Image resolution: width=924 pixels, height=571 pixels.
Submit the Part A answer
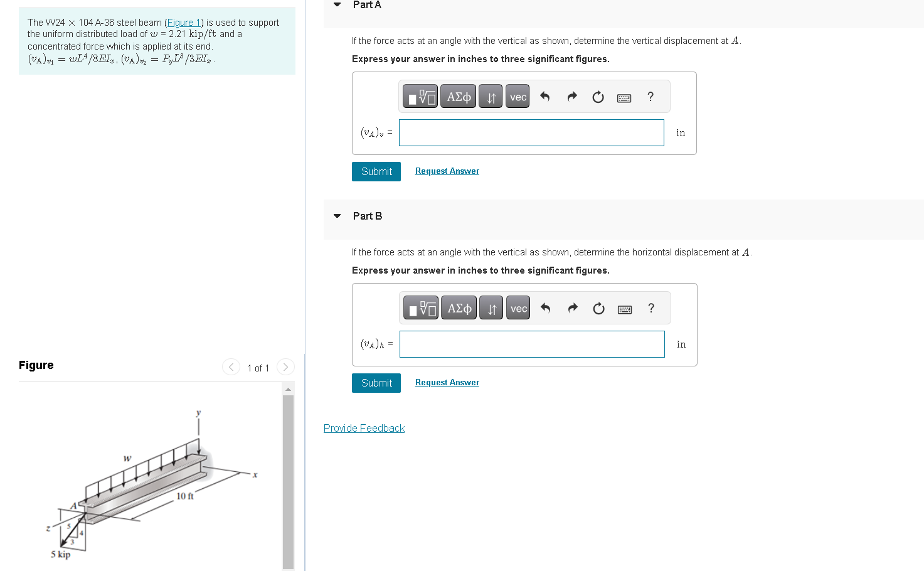point(376,171)
